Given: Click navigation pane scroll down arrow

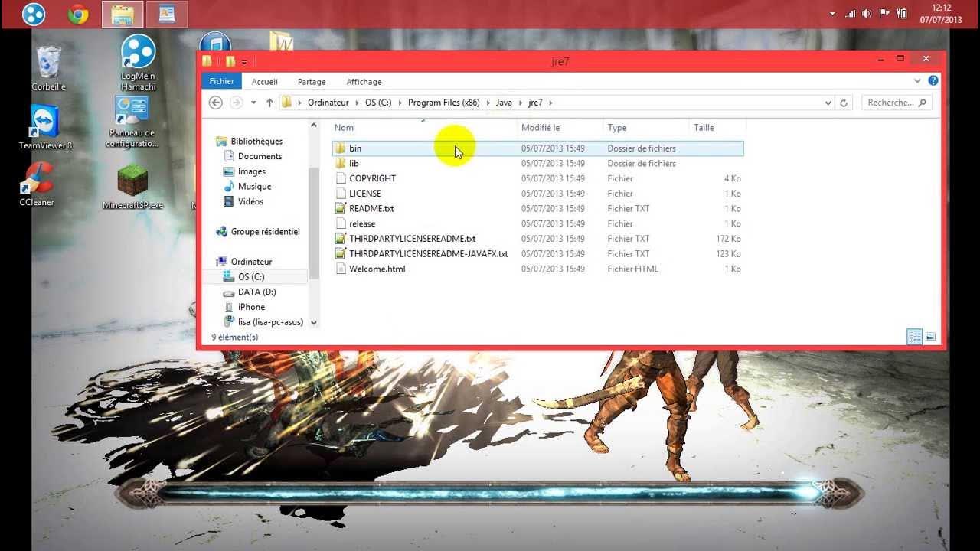Looking at the screenshot, I should point(313,322).
